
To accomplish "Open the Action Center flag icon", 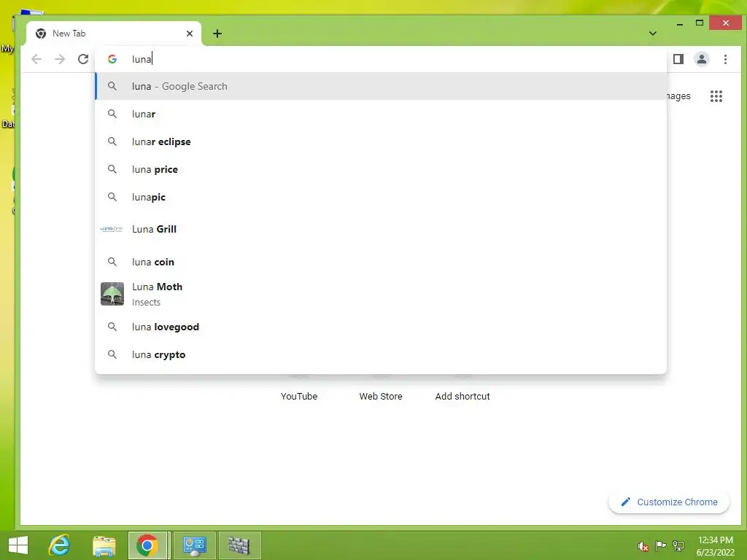I will 660,546.
